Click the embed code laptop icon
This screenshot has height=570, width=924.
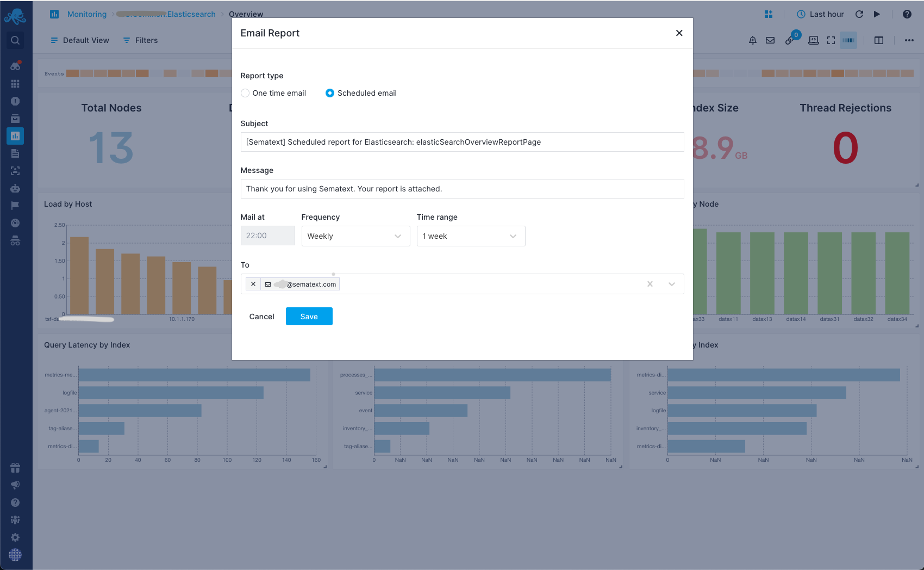click(x=814, y=40)
